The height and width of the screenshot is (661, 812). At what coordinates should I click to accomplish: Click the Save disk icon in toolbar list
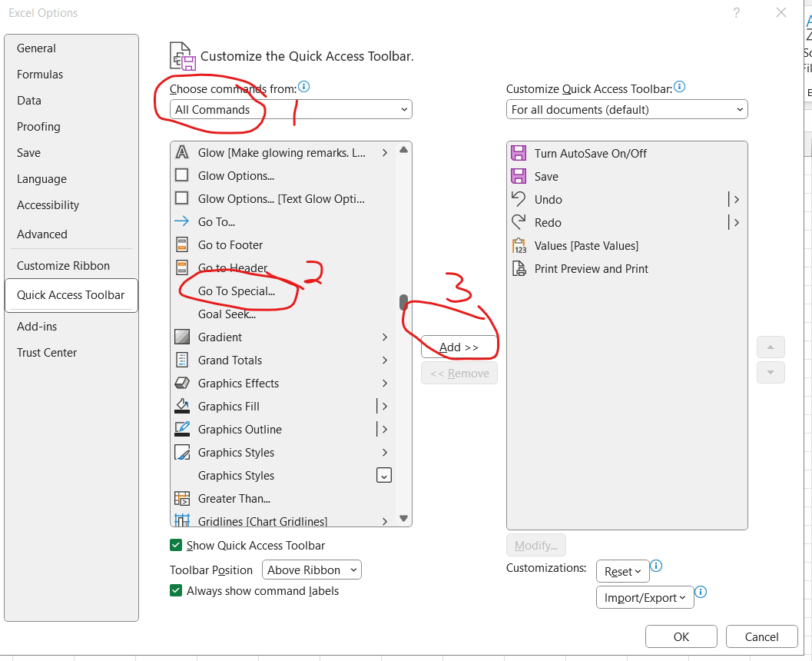[x=519, y=176]
